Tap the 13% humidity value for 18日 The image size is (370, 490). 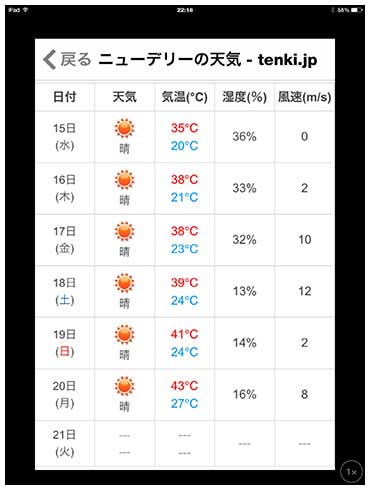244,291
